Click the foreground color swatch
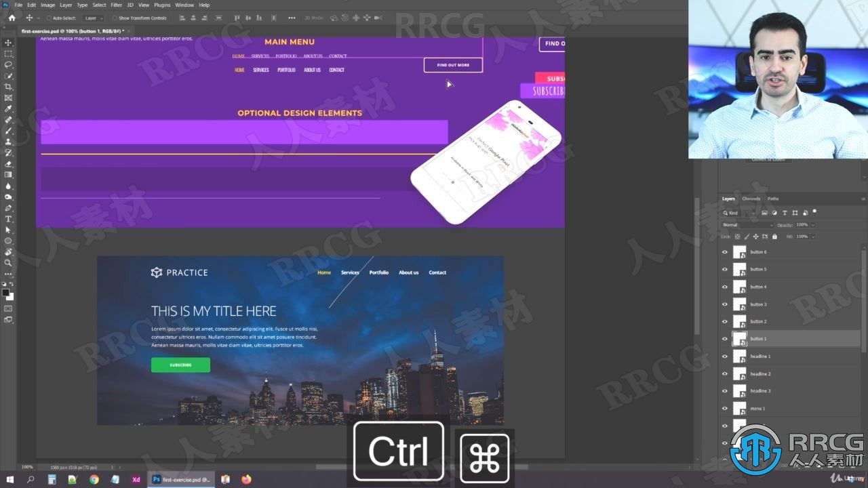This screenshot has width=868, height=488. pos(6,293)
